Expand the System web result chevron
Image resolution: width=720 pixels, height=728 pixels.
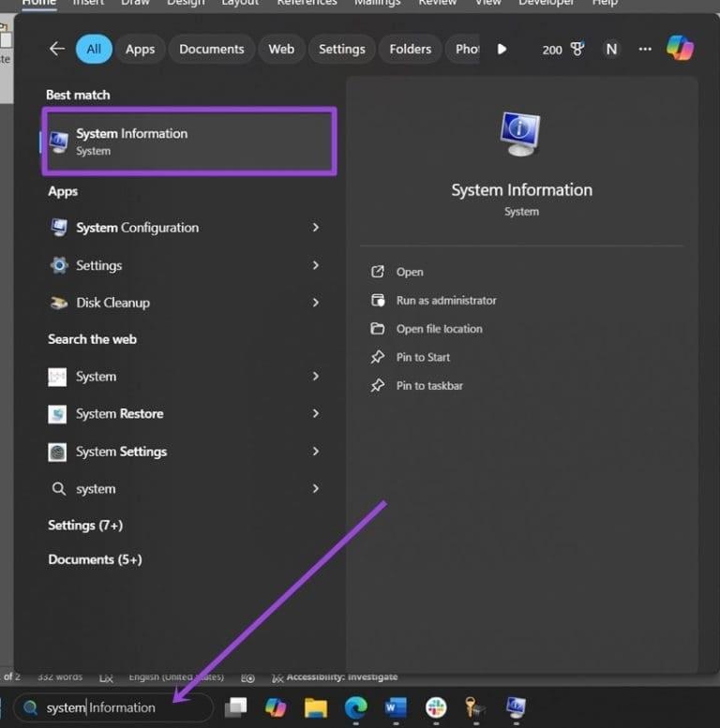(x=316, y=376)
